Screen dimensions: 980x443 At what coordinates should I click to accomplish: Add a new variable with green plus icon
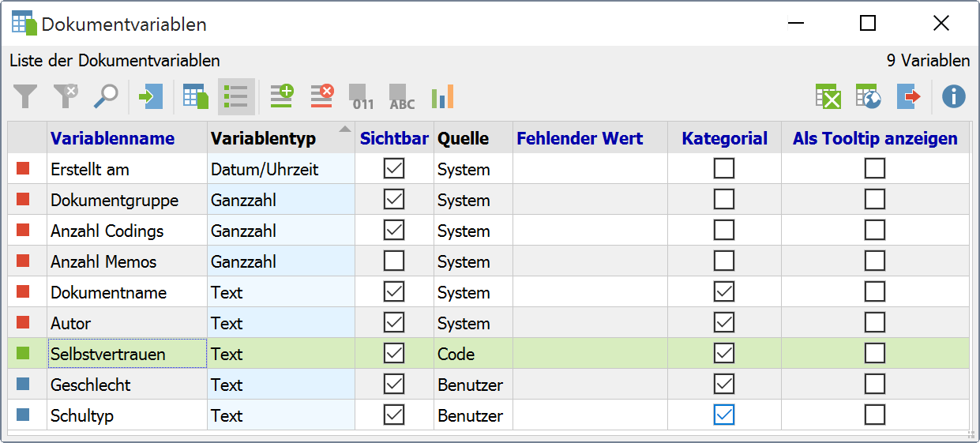click(281, 96)
